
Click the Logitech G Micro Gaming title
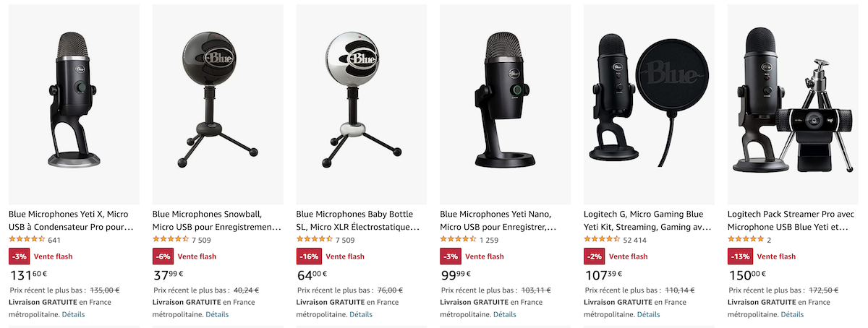pos(647,220)
